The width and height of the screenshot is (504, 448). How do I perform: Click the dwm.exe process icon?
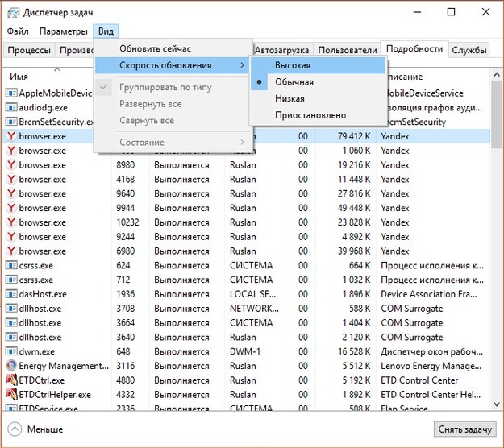(x=11, y=351)
